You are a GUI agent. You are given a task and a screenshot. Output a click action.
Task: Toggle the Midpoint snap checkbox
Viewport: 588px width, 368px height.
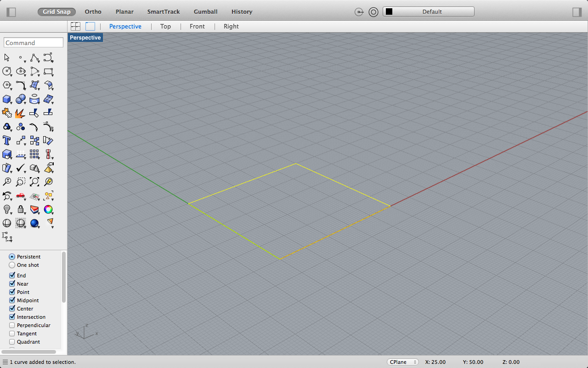pyautogui.click(x=12, y=300)
